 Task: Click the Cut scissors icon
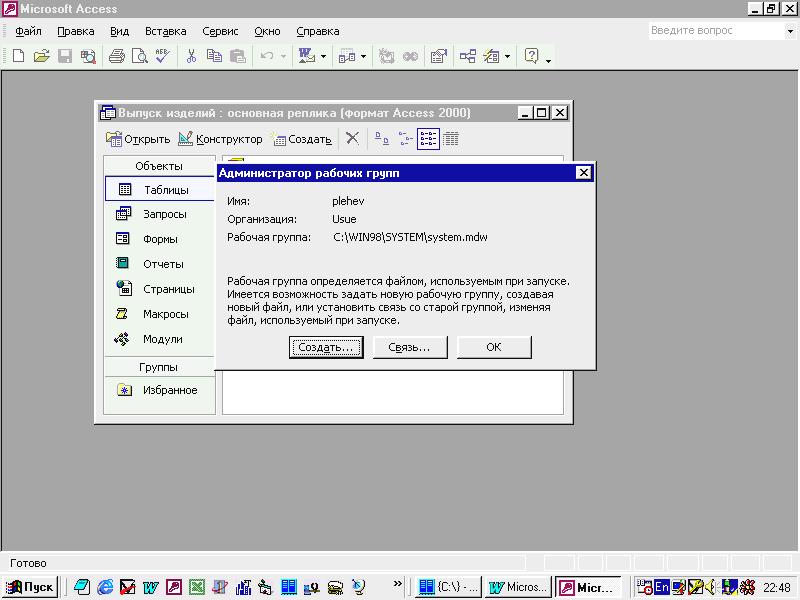(191, 56)
